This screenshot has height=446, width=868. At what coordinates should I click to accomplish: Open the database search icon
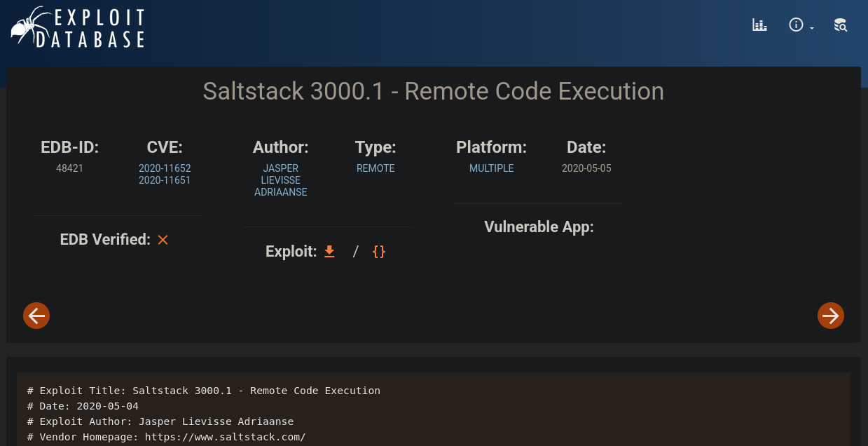pyautogui.click(x=840, y=25)
